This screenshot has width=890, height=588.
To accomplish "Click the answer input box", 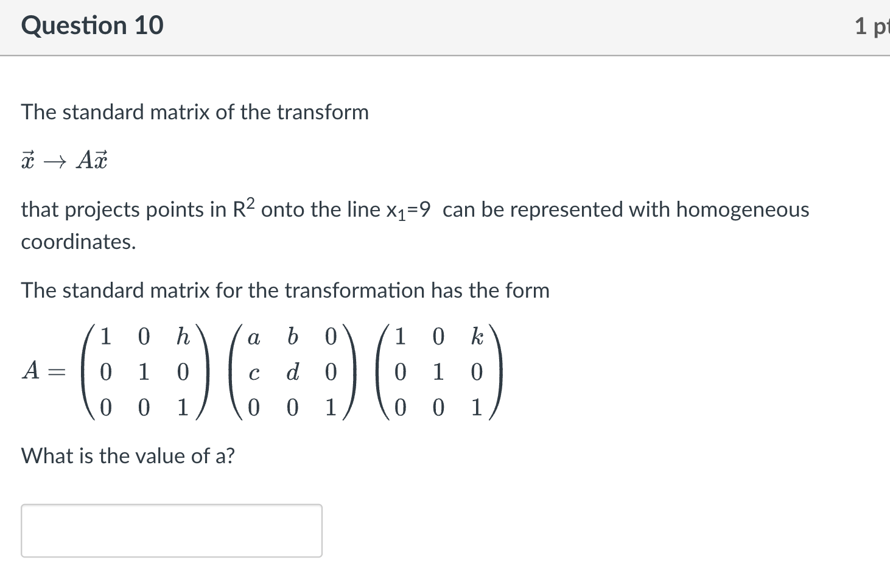I will [x=171, y=530].
